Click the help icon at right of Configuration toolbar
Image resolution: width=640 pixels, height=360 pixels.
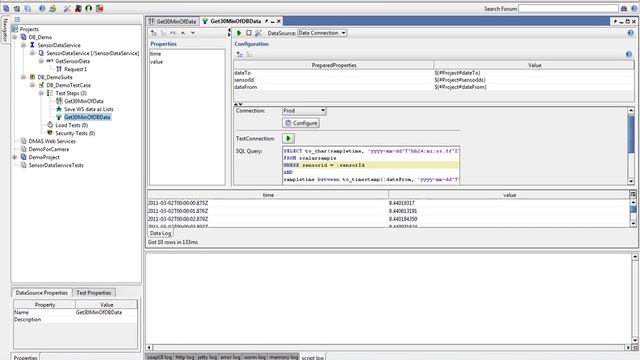click(629, 54)
